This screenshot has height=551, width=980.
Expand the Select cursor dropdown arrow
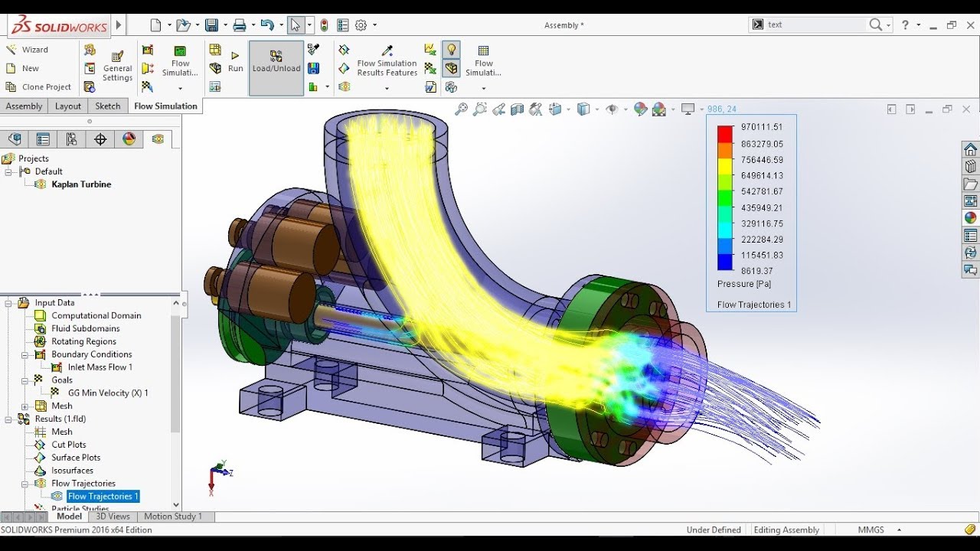click(x=309, y=25)
